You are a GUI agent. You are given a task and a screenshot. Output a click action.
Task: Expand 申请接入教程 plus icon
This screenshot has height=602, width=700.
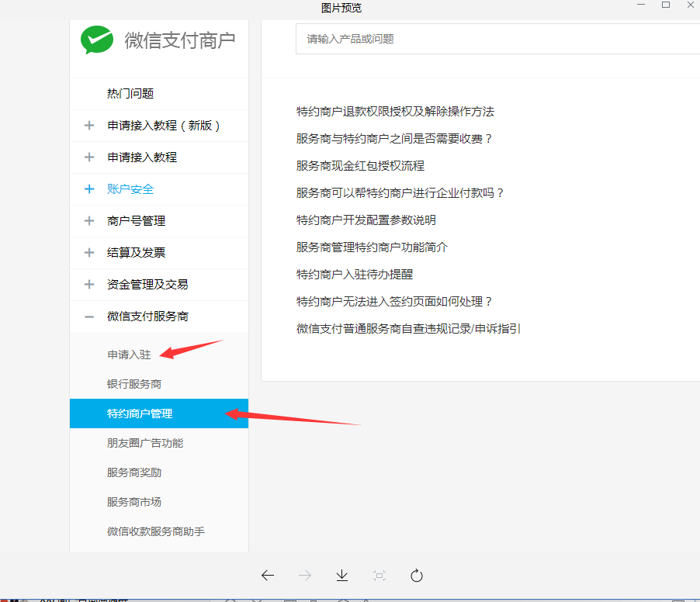point(89,157)
